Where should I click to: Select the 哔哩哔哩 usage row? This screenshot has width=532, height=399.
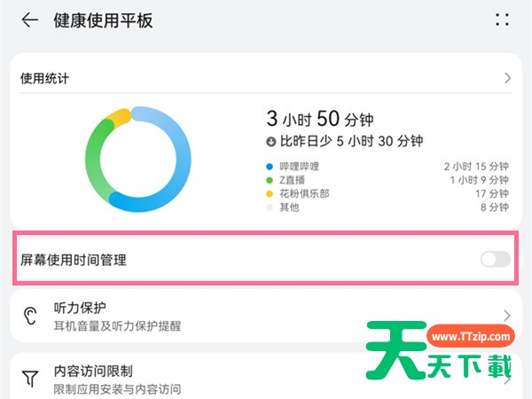click(387, 167)
